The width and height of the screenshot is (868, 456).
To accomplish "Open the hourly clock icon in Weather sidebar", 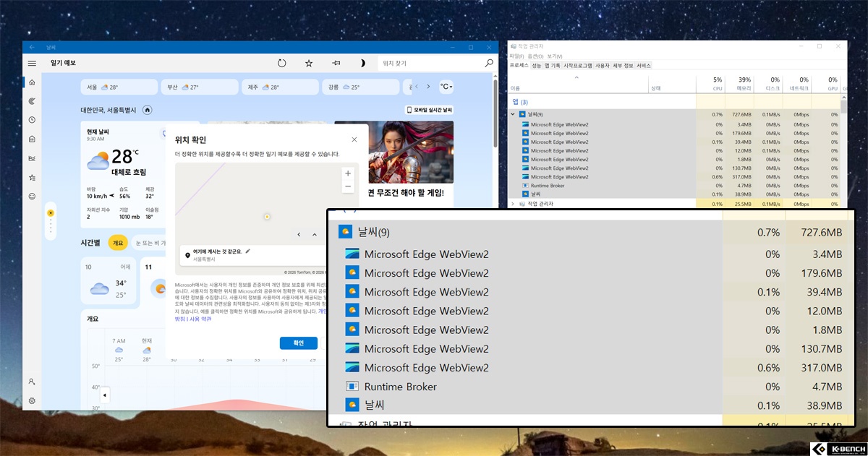I will 32,120.
